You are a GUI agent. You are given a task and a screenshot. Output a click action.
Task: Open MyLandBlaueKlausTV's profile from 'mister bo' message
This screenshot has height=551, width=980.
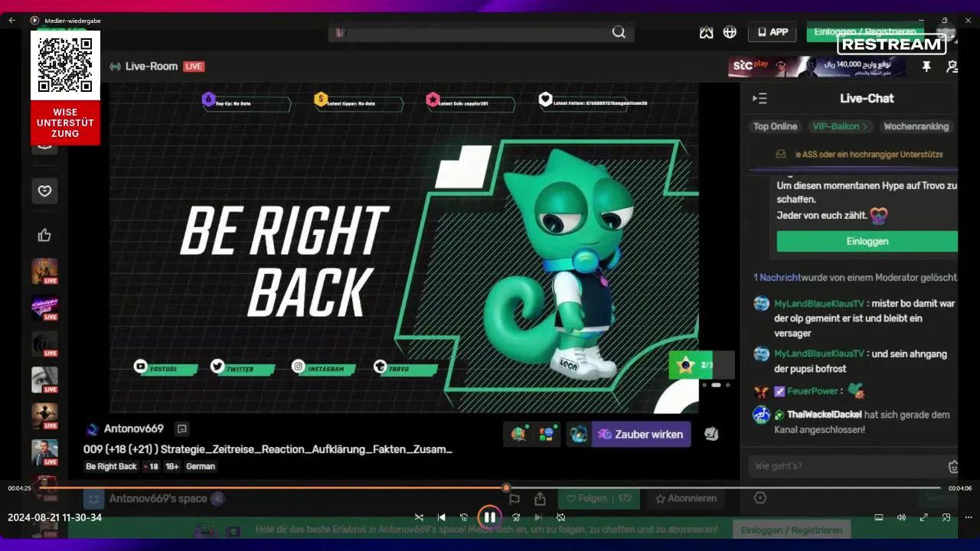coord(819,303)
